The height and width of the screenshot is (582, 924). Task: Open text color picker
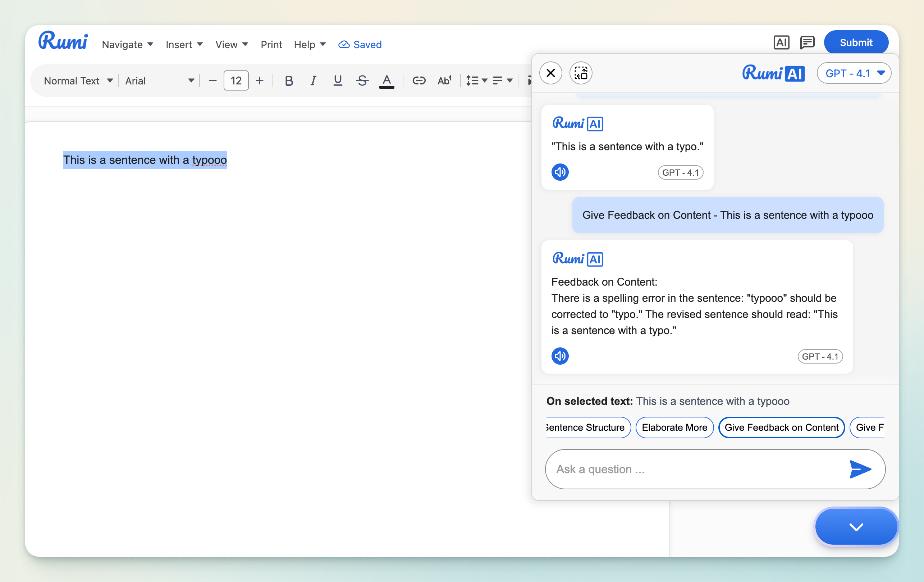386,80
